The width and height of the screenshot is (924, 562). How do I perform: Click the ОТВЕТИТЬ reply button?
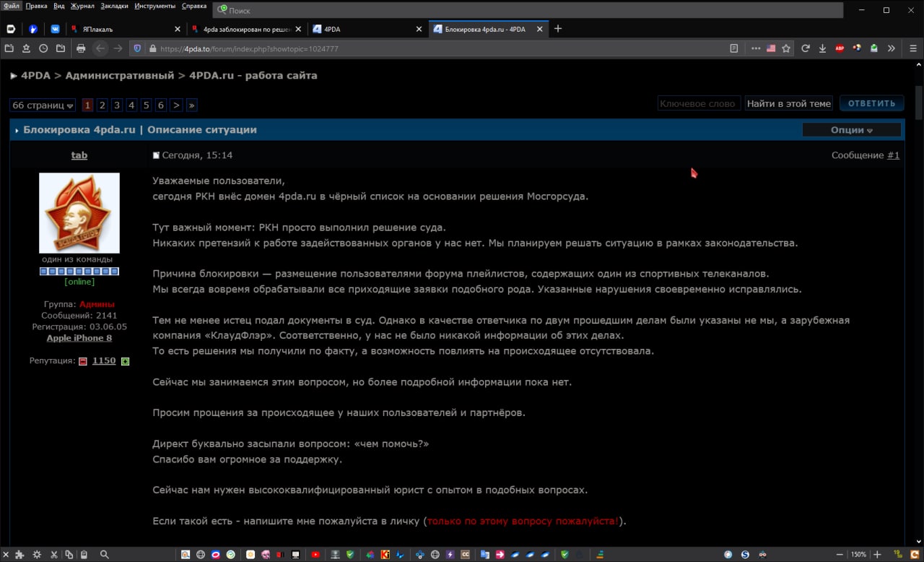tap(872, 103)
